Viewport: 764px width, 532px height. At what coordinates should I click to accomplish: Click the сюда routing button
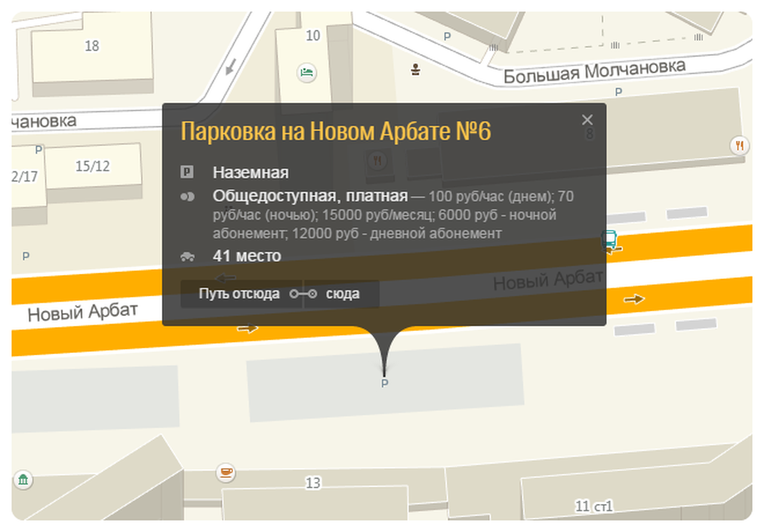point(343,293)
